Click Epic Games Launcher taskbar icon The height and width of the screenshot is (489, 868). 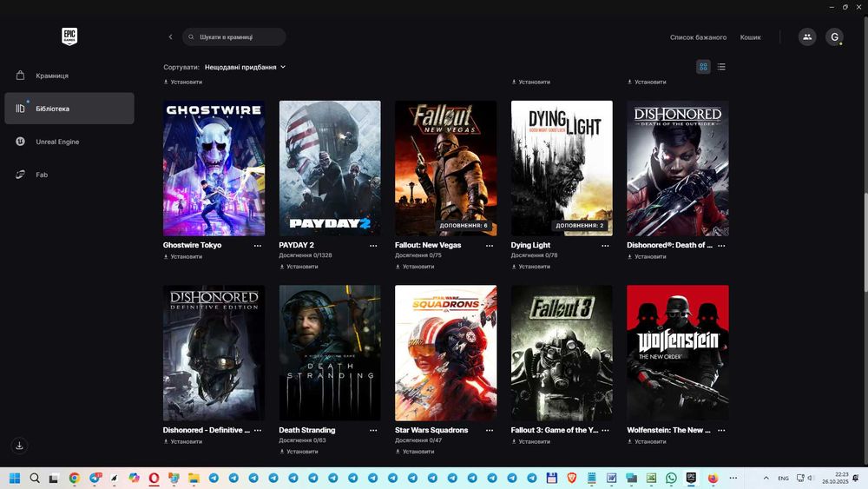click(691, 478)
